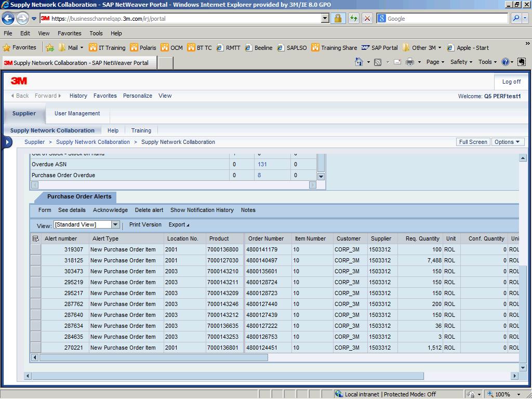
Task: Click the alerts table horizontal scrollbar
Action: pyautogui.click(x=153, y=357)
